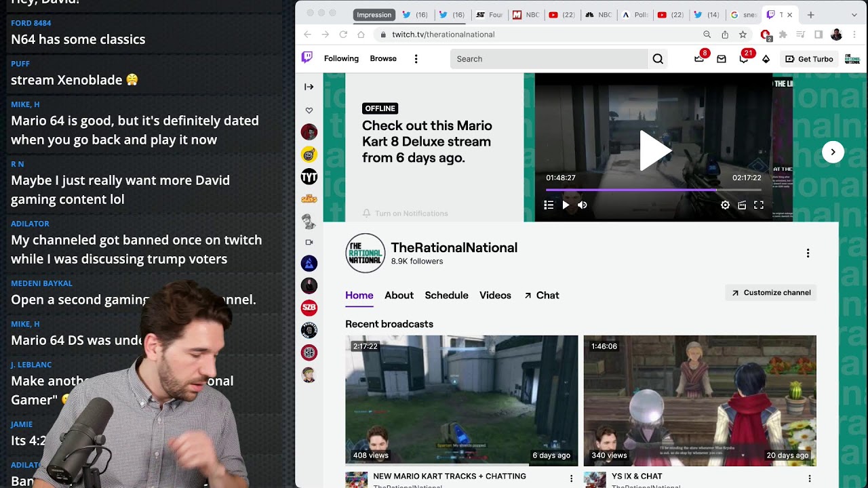The width and height of the screenshot is (868, 488).
Task: Click the Chrome back arrow
Action: tap(307, 35)
